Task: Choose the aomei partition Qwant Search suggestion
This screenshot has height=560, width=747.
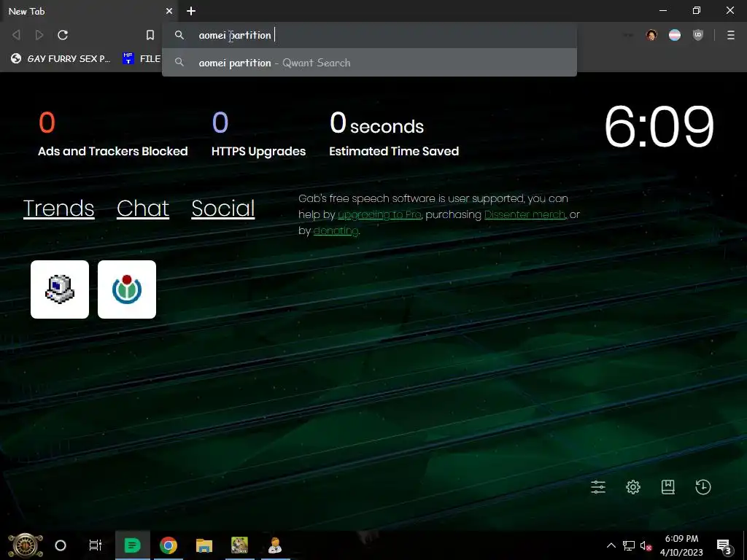Action: [x=369, y=63]
